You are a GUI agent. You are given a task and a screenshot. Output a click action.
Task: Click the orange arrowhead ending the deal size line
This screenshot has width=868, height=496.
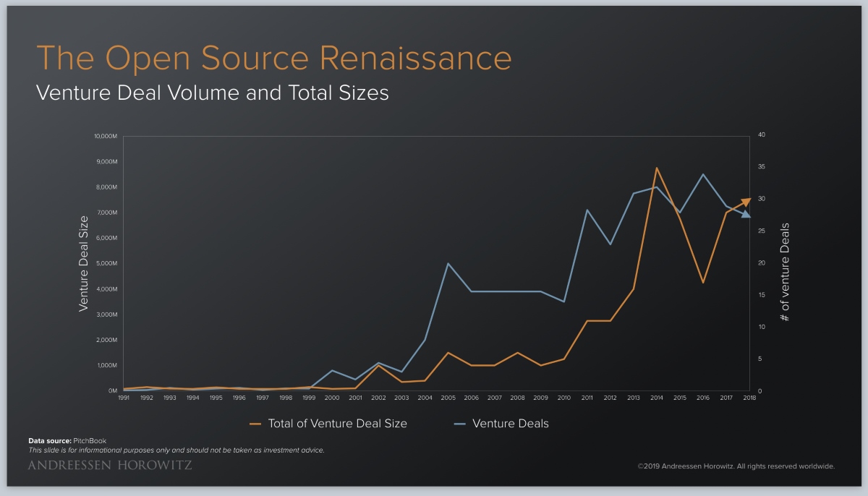pos(746,202)
